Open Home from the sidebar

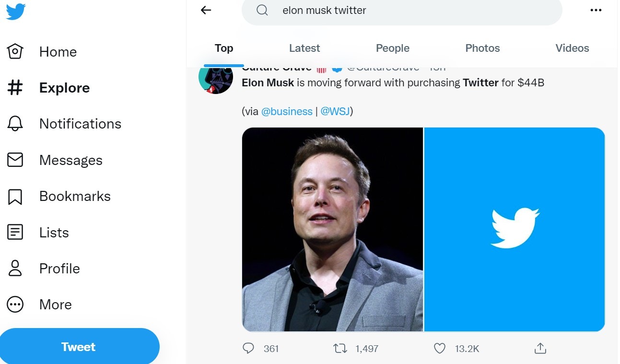(42, 52)
